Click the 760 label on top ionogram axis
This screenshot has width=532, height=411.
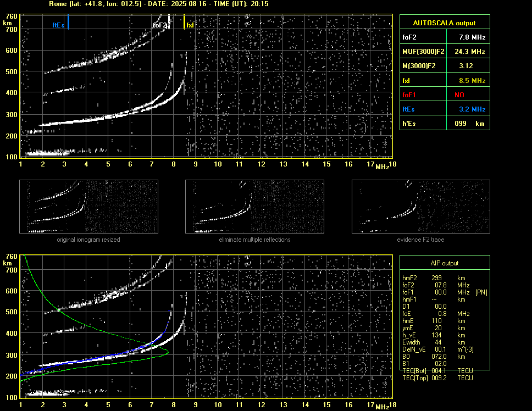(x=12, y=16)
